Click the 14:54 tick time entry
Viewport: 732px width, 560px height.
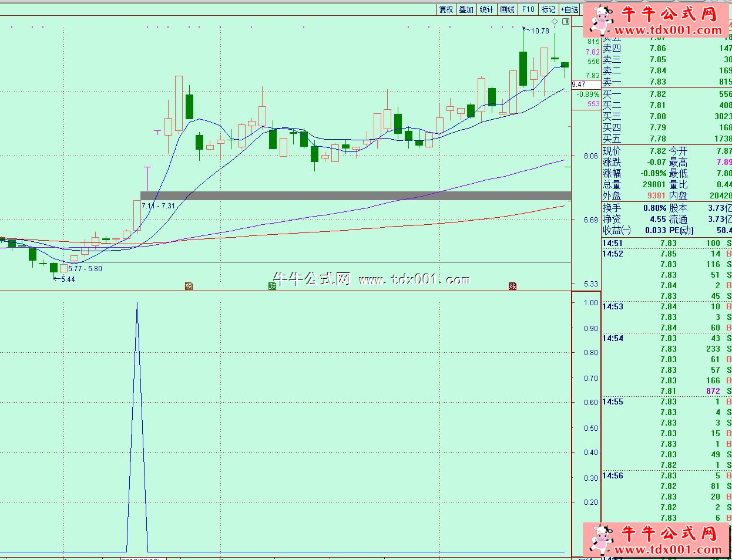tap(613, 338)
